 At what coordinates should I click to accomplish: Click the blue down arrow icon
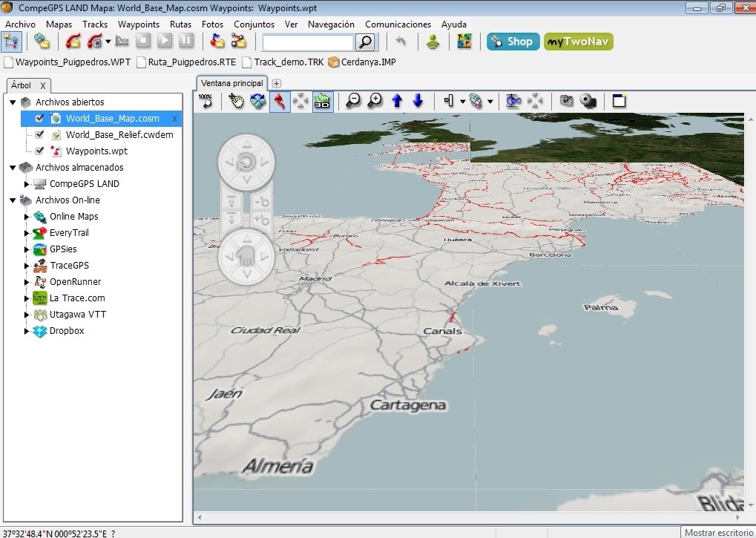point(418,101)
